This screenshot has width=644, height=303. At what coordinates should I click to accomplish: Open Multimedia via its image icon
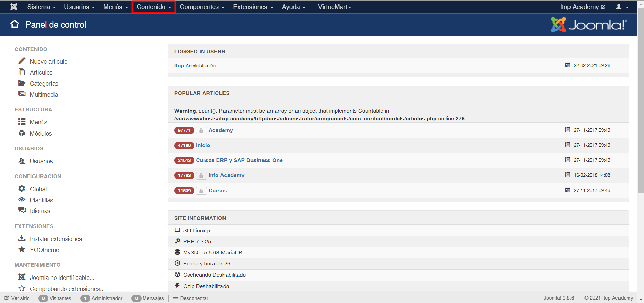point(22,94)
